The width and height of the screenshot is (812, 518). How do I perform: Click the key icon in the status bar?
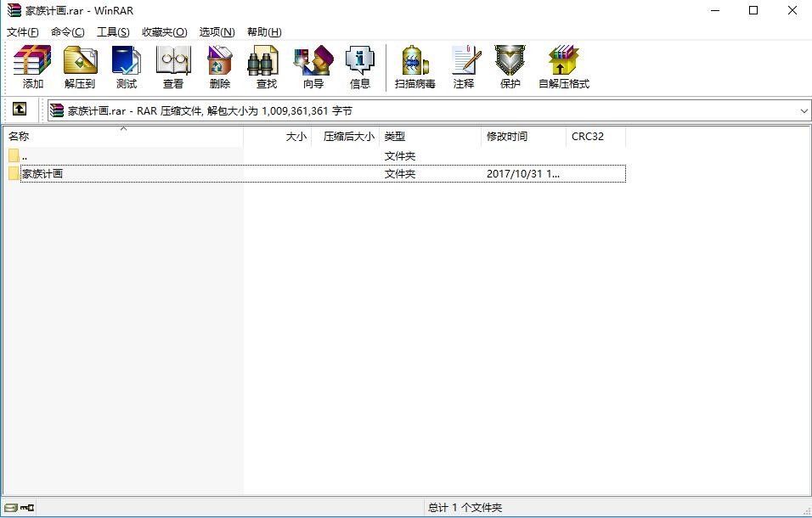tap(27, 508)
